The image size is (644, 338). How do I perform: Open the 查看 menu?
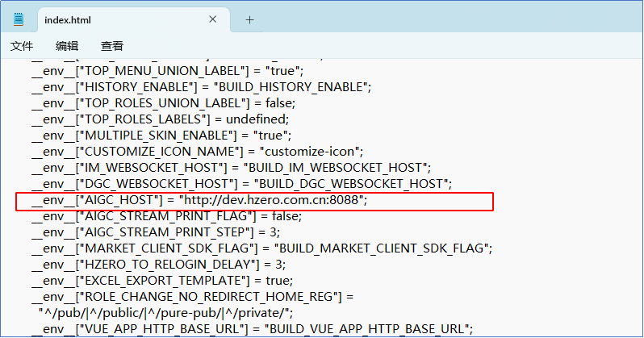point(112,47)
